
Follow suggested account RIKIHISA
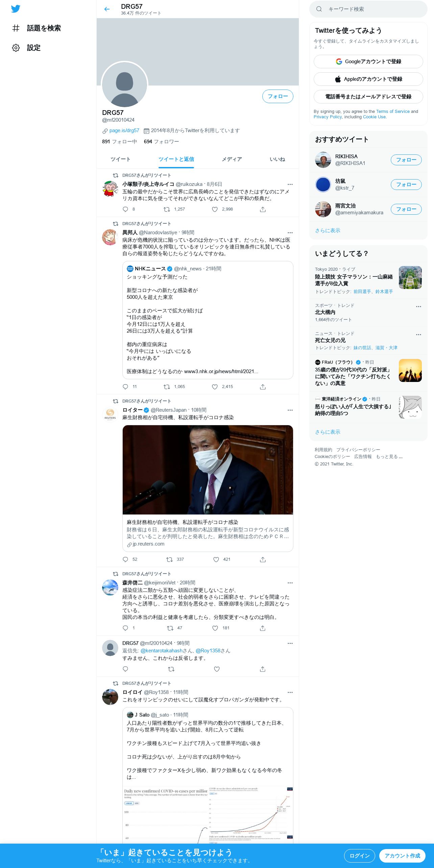coord(406,160)
